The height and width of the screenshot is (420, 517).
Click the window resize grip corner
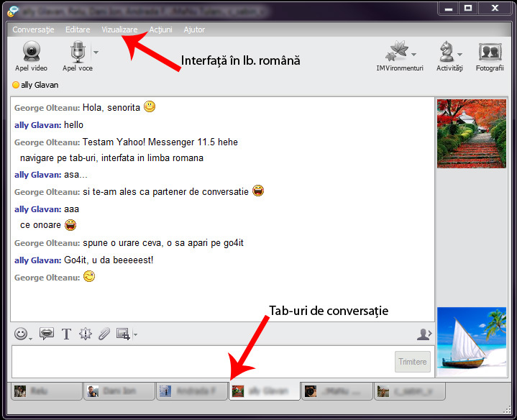pos(507,411)
